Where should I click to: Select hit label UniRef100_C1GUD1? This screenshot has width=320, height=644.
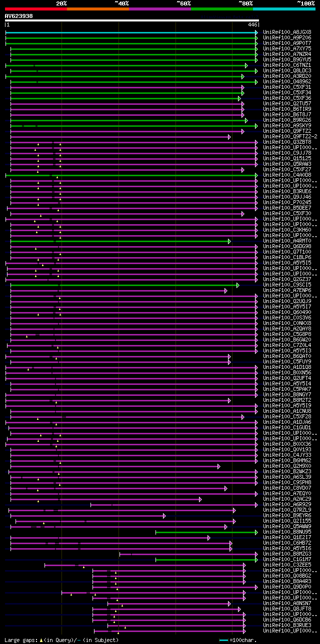[x=287, y=427]
